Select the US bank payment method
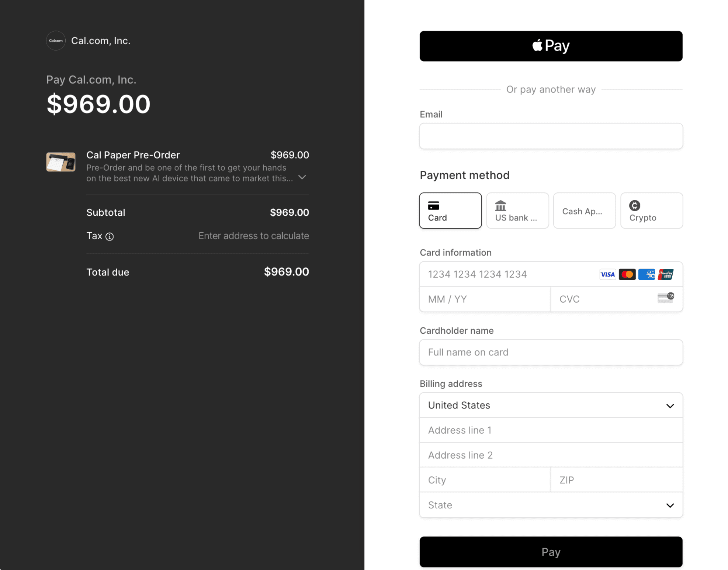Screen dimensions: 728x570 pos(517,211)
